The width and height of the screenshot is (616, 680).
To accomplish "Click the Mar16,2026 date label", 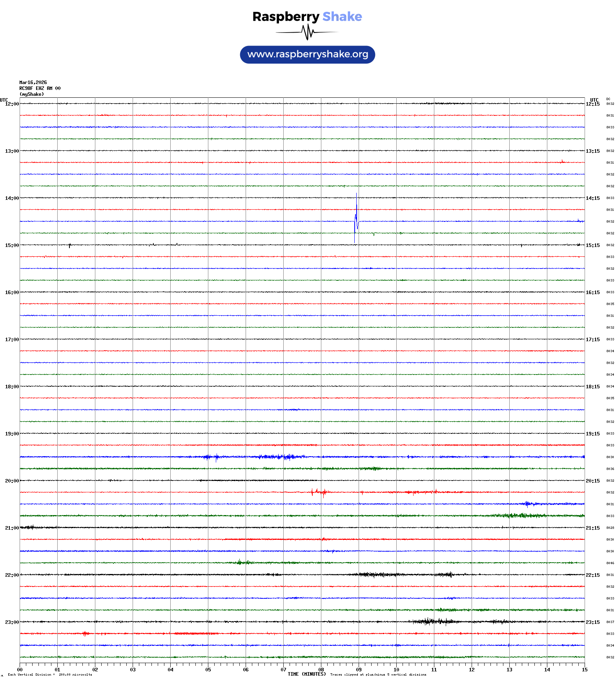I will coord(33,82).
